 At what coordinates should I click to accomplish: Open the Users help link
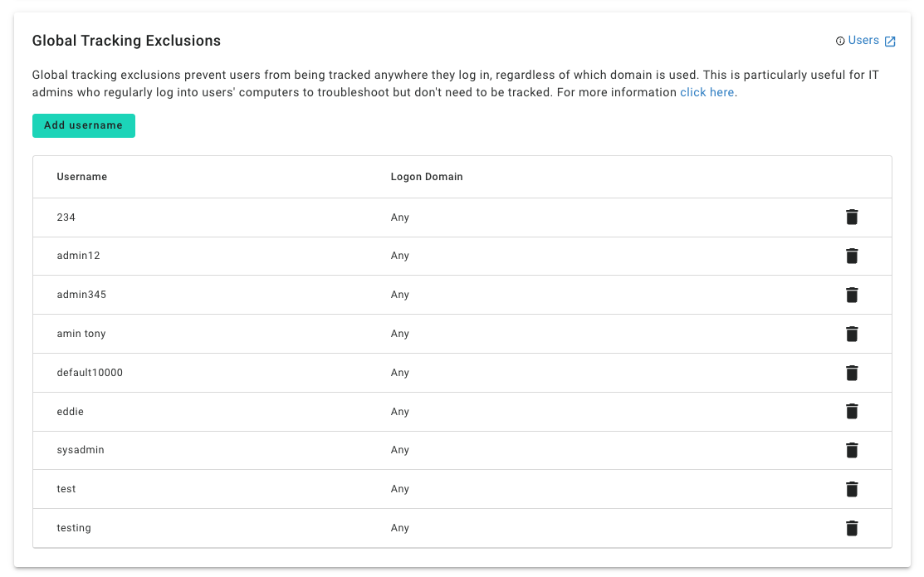[x=863, y=40]
